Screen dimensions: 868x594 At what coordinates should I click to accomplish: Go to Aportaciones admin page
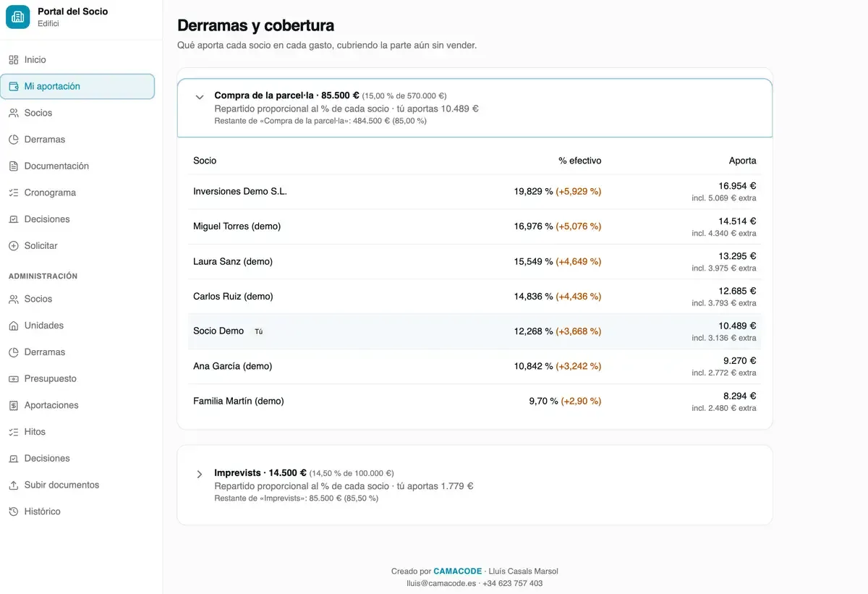77,405
